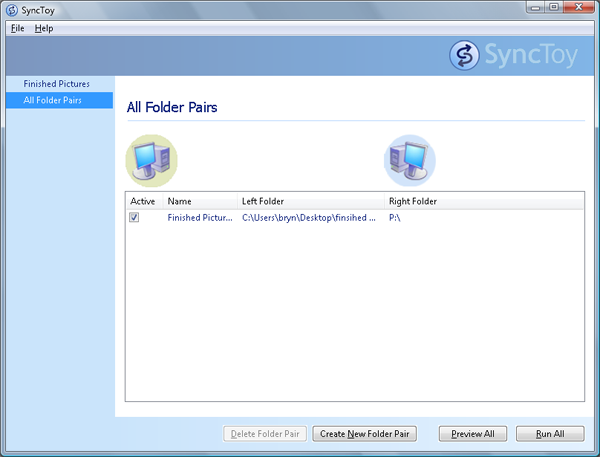Screen dimensions: 600x457
Task: Click the right folder computer icon
Action: point(410,160)
